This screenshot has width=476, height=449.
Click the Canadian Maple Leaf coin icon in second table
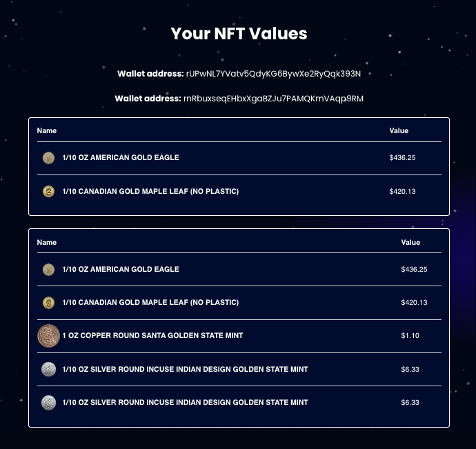[x=48, y=302]
